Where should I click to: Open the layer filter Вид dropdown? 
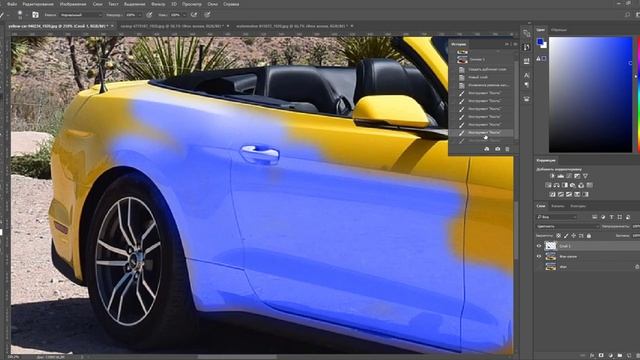click(556, 217)
